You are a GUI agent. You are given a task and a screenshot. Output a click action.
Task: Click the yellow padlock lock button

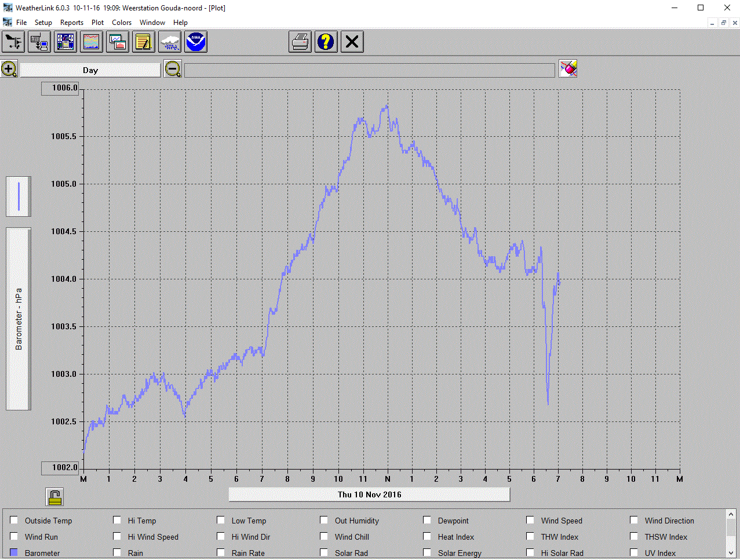coord(55,497)
